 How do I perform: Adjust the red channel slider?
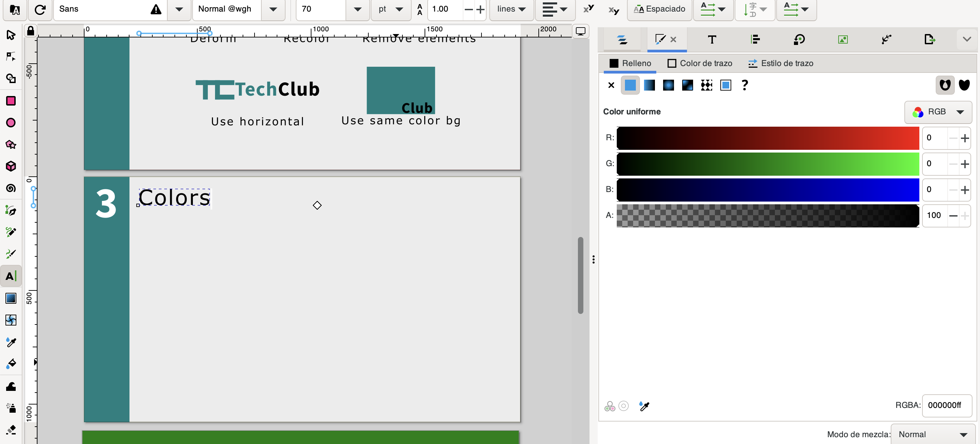768,138
